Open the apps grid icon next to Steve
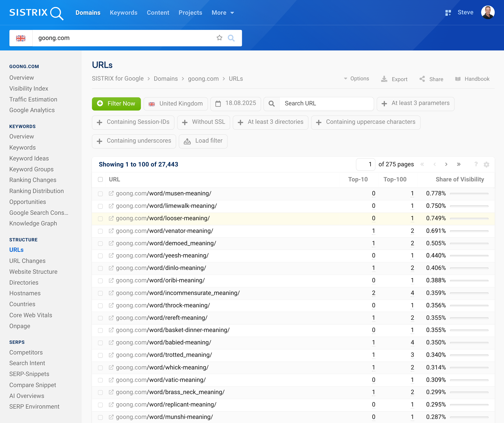Viewport: 504px width, 423px height. pos(448,13)
